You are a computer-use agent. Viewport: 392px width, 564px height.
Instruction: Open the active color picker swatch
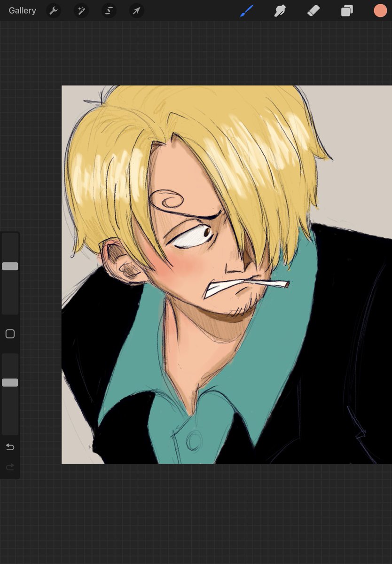click(x=380, y=10)
